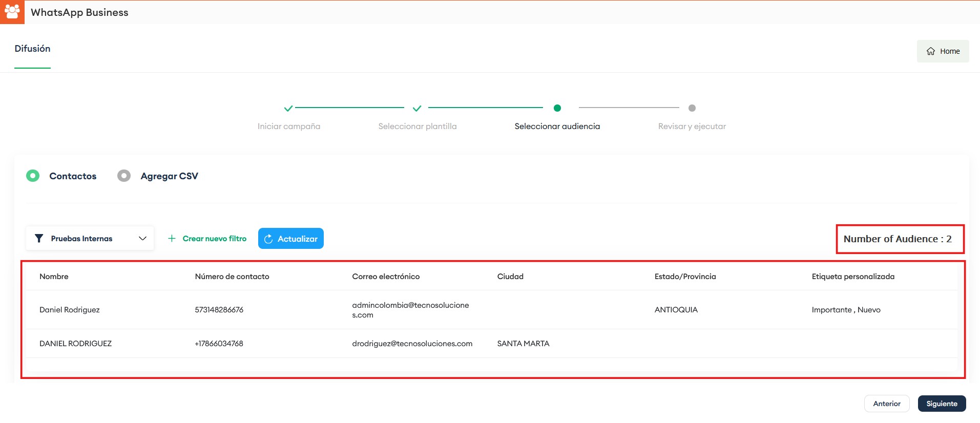Click the house icon in Home button
The width and height of the screenshot is (980, 423).
pos(930,51)
